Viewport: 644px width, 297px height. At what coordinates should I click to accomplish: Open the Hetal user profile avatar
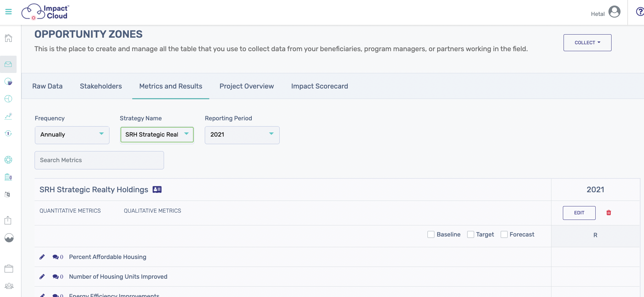coord(614,12)
